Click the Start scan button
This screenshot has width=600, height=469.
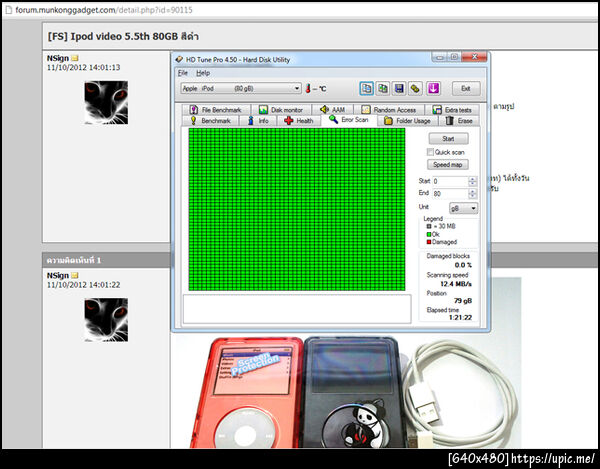click(x=448, y=138)
